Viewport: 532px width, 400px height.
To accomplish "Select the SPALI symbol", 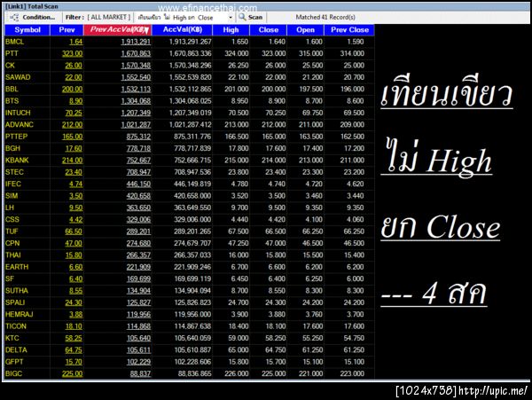I will pos(15,303).
